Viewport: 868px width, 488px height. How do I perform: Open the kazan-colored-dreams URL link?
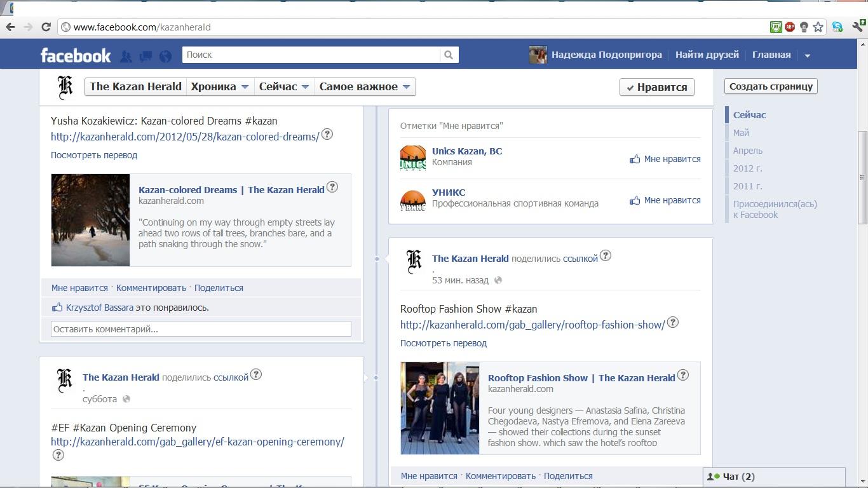[185, 137]
